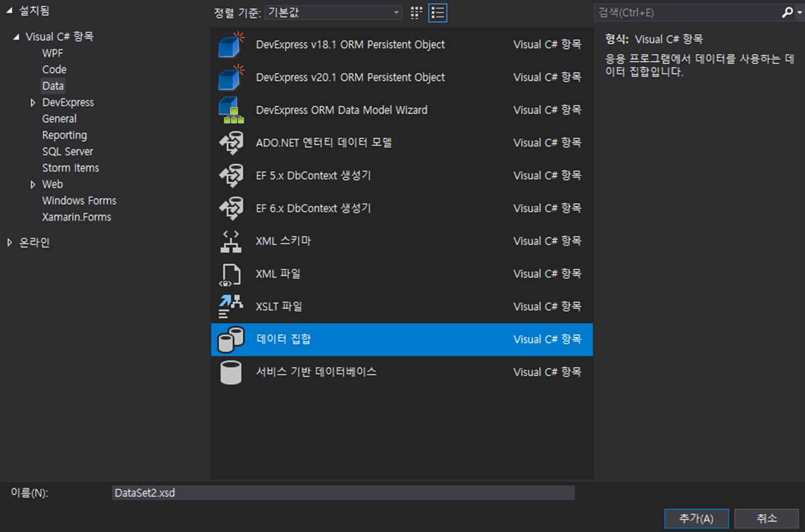
Task: Click the DevExpress v20.1 ORM Persistent Object icon
Action: (x=231, y=77)
